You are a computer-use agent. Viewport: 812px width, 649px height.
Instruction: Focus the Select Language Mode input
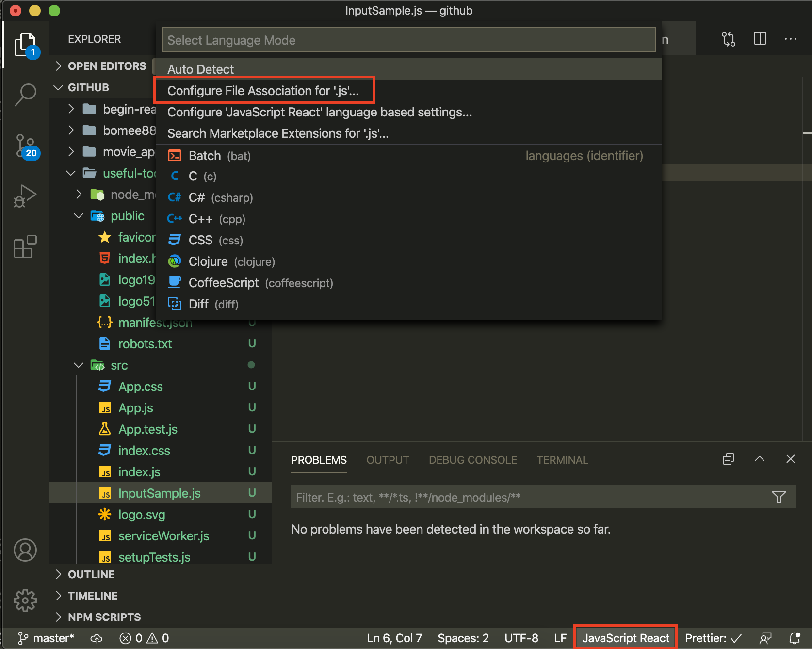click(408, 40)
